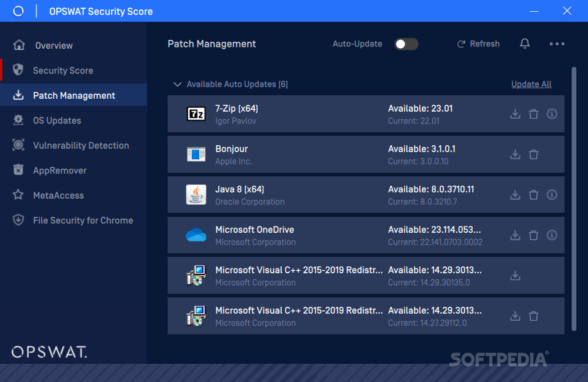
Task: Minimize the OPSWAT window
Action: pyautogui.click(x=534, y=11)
